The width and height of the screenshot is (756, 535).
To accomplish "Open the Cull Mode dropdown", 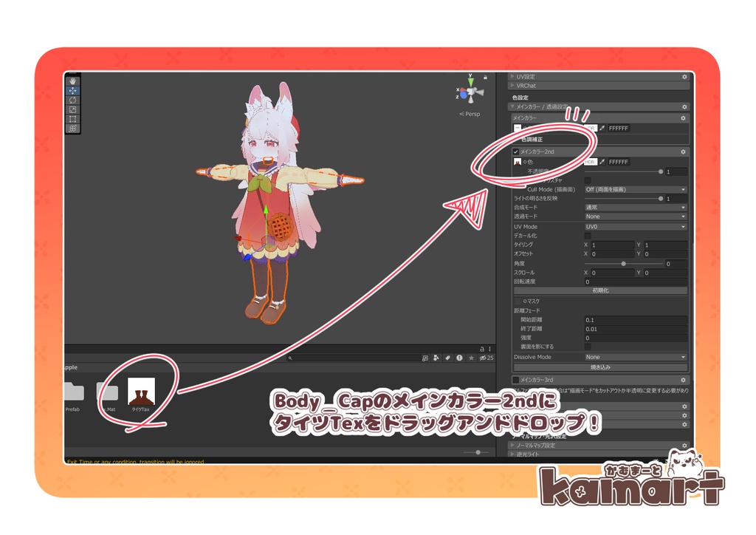I will [636, 189].
